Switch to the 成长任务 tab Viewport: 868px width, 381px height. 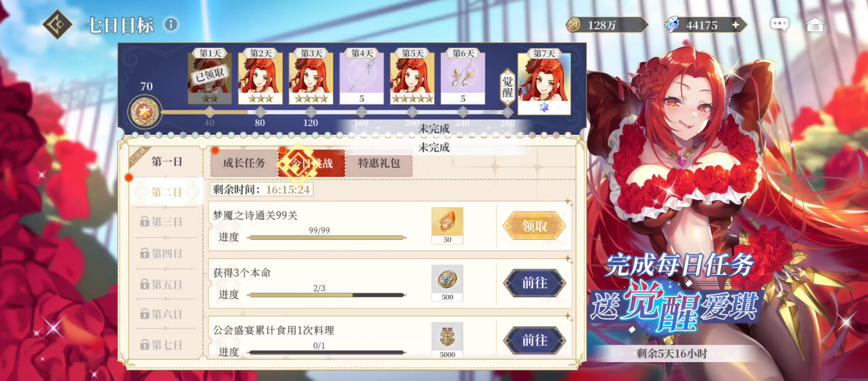click(244, 163)
